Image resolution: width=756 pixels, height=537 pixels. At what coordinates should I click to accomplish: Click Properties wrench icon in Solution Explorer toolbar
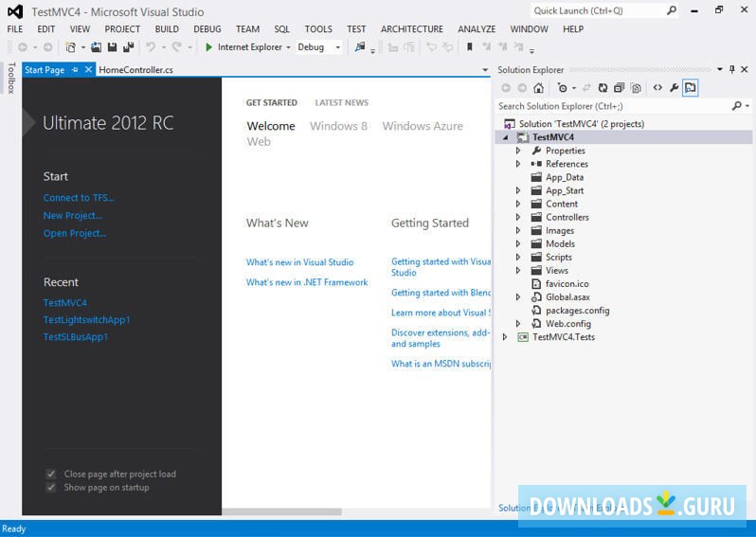(674, 88)
